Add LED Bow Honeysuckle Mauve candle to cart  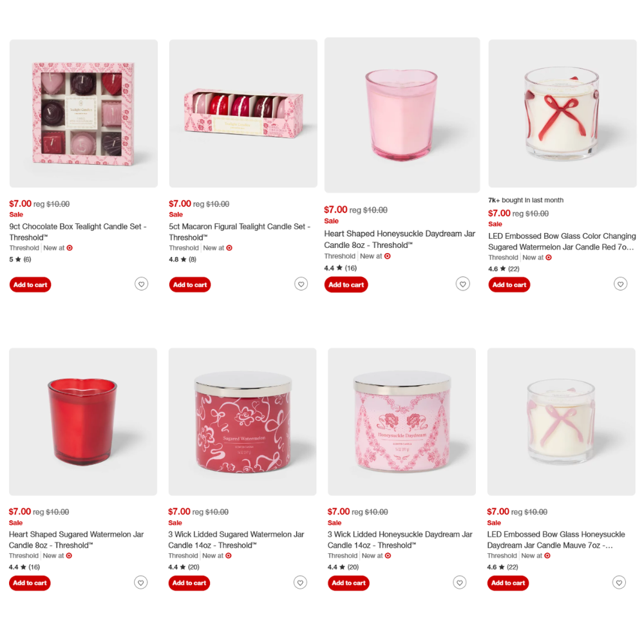pyautogui.click(x=508, y=583)
